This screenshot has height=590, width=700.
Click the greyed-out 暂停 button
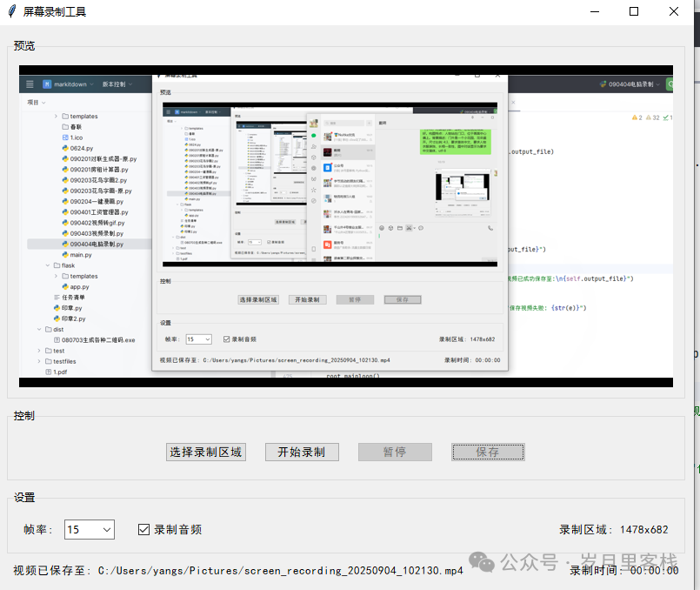(x=395, y=452)
